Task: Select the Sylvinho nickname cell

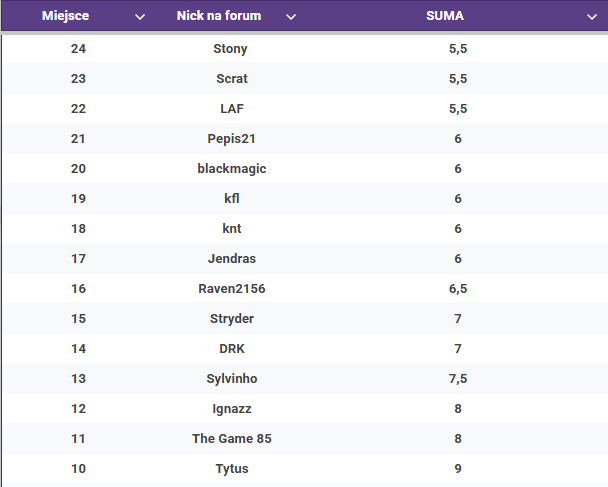Action: 232,378
